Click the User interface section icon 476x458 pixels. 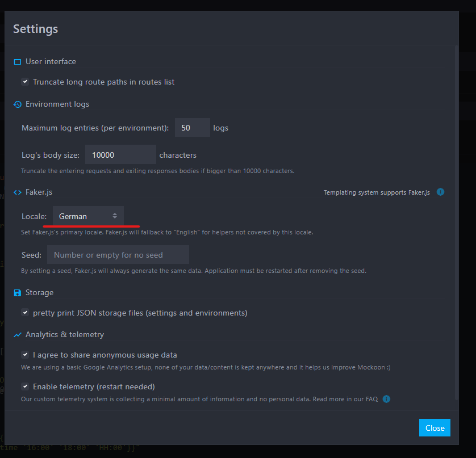coord(16,61)
